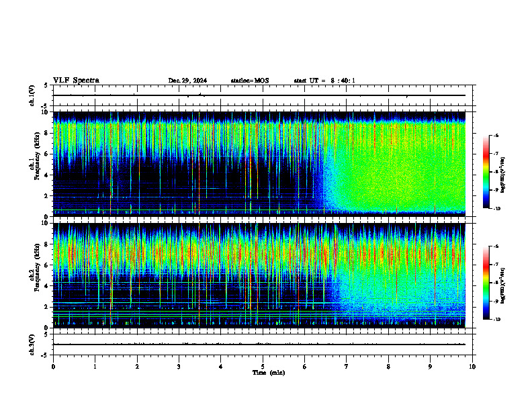532x411 pixels.
Task: Click the "-10" label on ch.2 color bar
Action: [x=497, y=320]
